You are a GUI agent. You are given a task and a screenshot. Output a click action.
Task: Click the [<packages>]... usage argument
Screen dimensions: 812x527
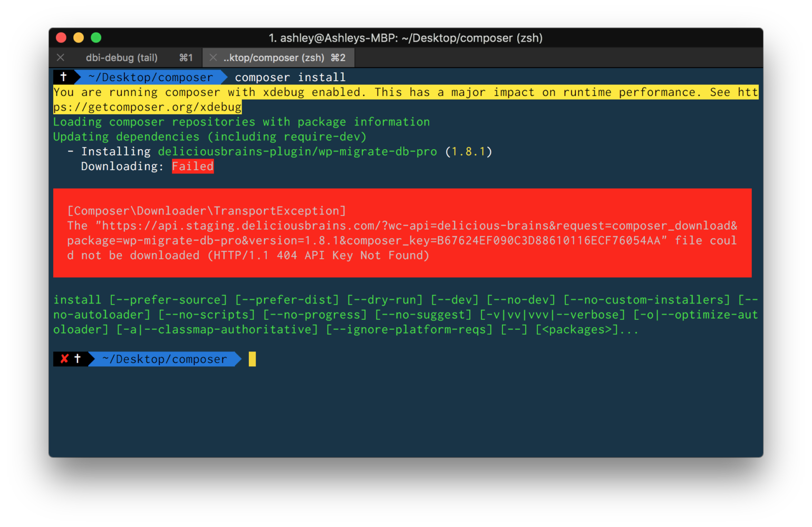(x=587, y=329)
